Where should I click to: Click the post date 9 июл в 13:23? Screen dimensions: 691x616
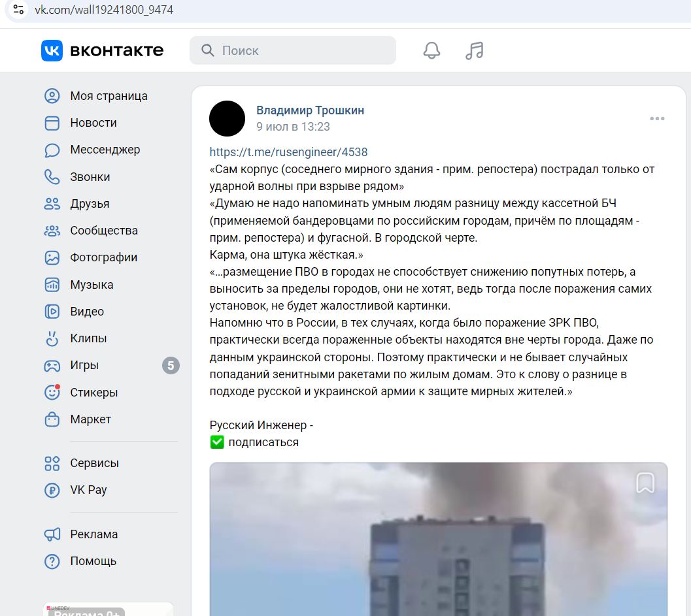coord(293,127)
